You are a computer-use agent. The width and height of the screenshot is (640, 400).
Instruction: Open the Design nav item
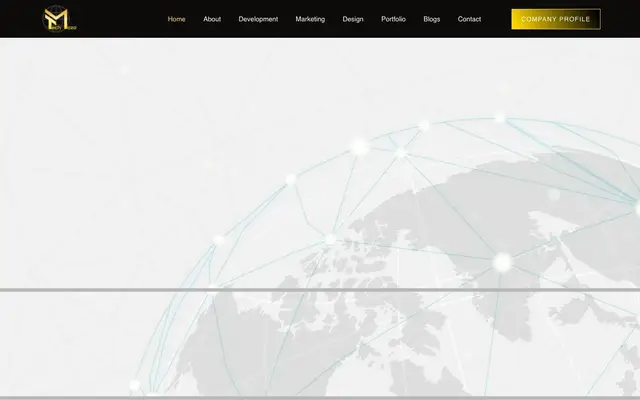353,19
